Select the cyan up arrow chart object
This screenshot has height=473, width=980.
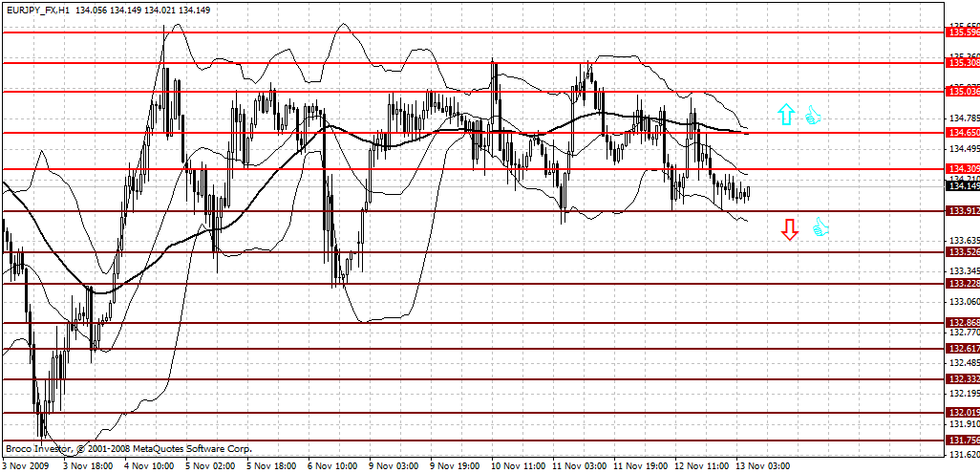[786, 114]
